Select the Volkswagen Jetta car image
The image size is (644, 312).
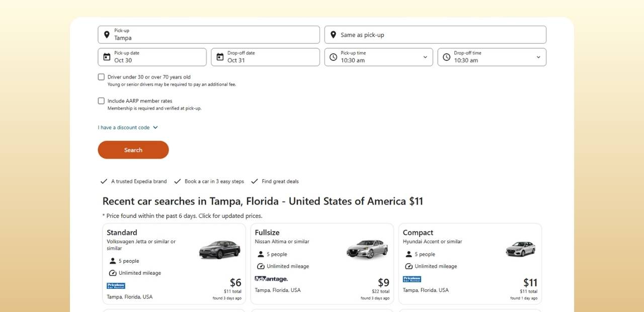coord(219,250)
